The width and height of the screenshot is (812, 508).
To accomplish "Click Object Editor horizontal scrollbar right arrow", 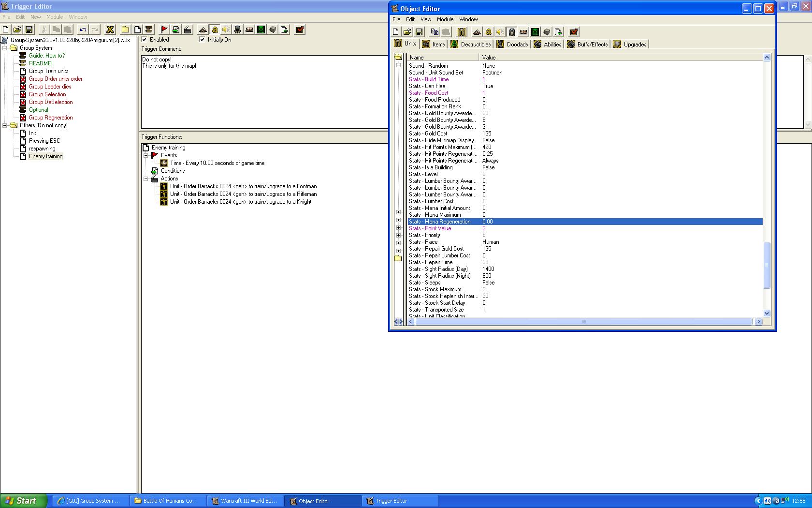I will 758,322.
